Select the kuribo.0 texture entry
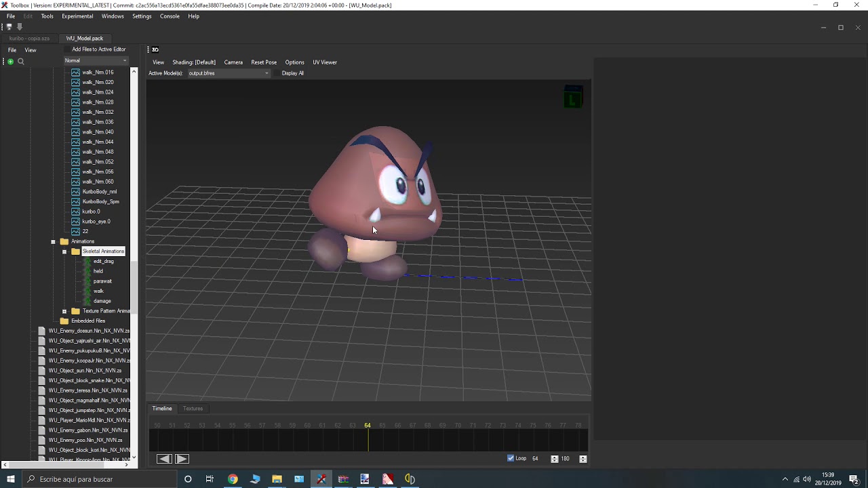The width and height of the screenshot is (868, 488). tap(91, 211)
